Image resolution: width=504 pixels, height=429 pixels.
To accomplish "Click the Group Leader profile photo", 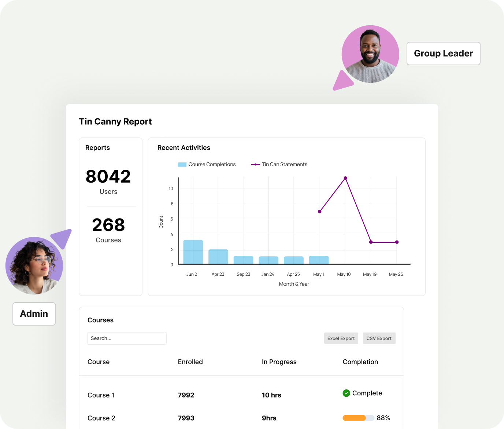I will (x=370, y=54).
